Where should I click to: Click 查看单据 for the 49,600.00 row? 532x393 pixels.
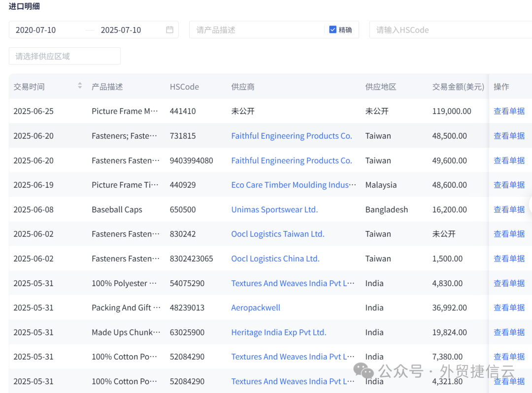(x=509, y=161)
